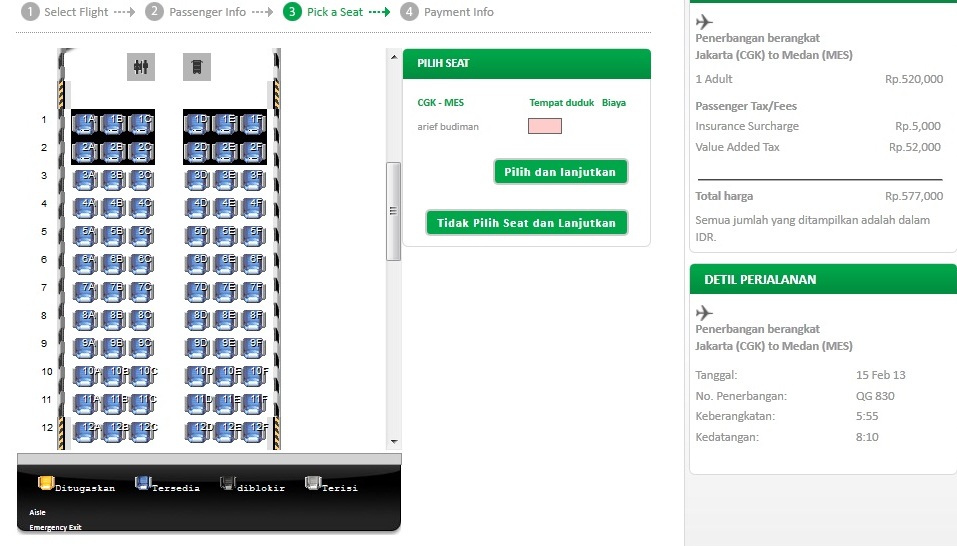The height and width of the screenshot is (546, 957).
Task: Select premium seat 1A
Action: [85, 123]
